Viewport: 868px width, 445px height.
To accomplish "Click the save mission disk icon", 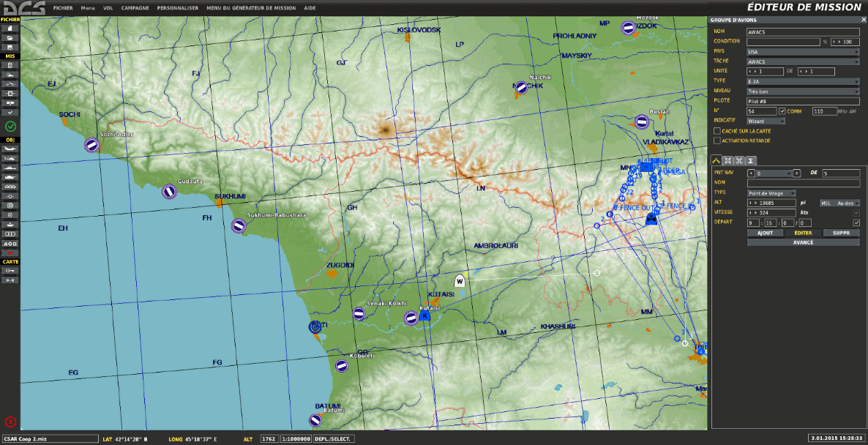I will pos(10,46).
